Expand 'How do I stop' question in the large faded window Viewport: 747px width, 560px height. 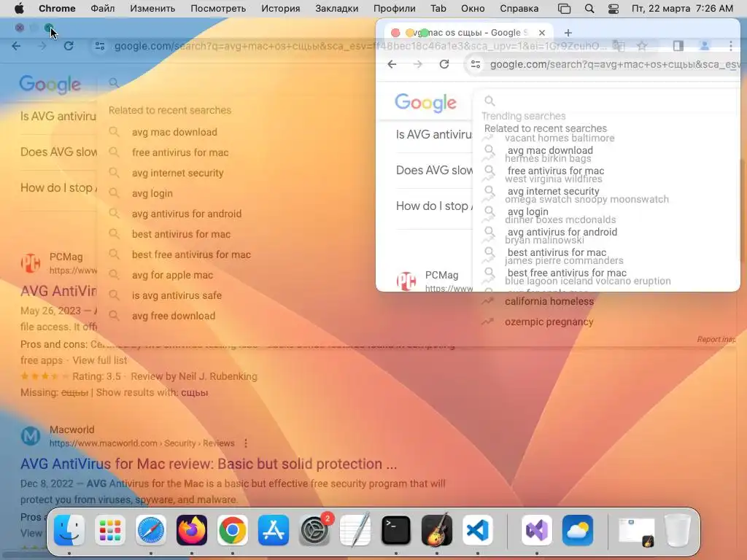click(58, 188)
